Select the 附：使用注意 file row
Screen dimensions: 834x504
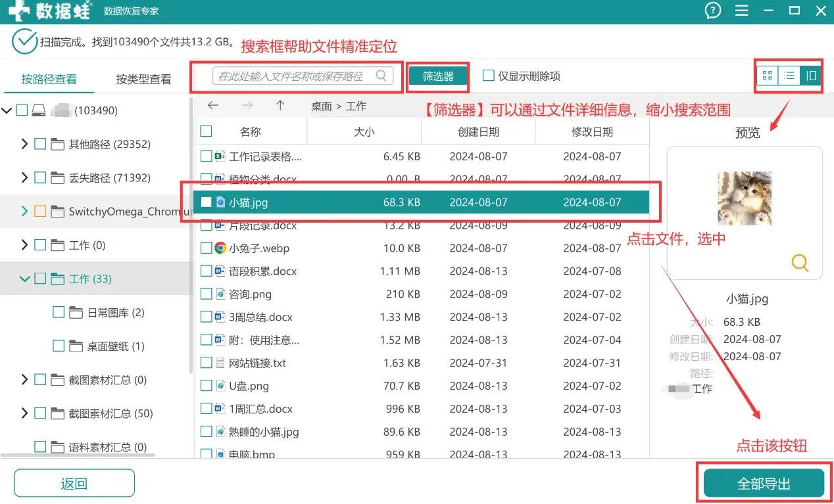(421, 340)
